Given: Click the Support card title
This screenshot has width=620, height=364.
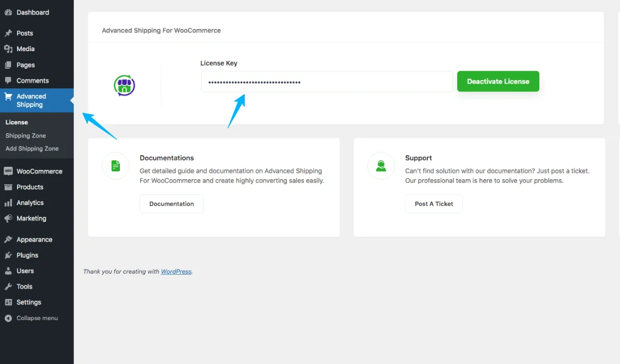Looking at the screenshot, I should tap(419, 158).
